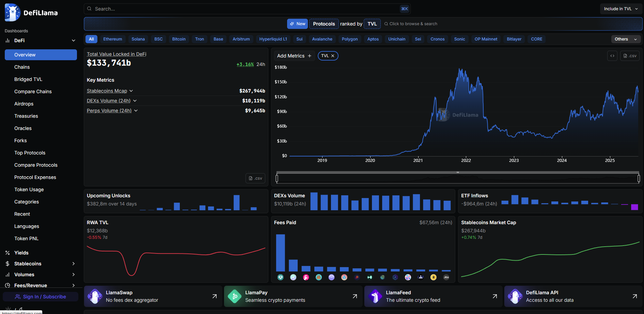Click the chart range slider top grip

458,172
